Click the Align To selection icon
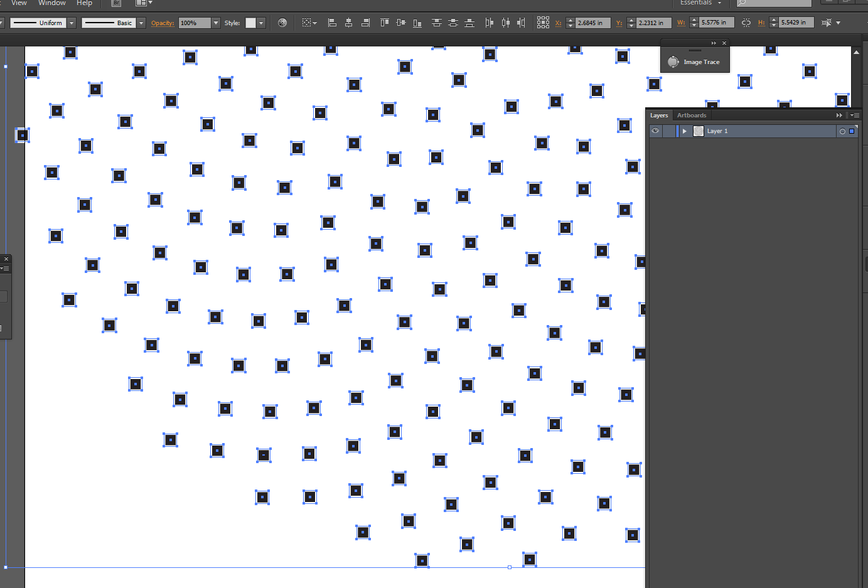 (306, 23)
